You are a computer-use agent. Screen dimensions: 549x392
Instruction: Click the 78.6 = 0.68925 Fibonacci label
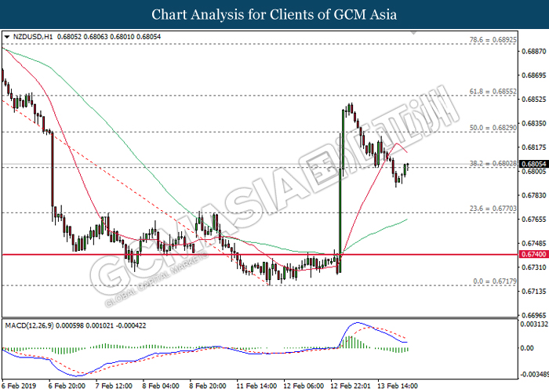click(493, 40)
